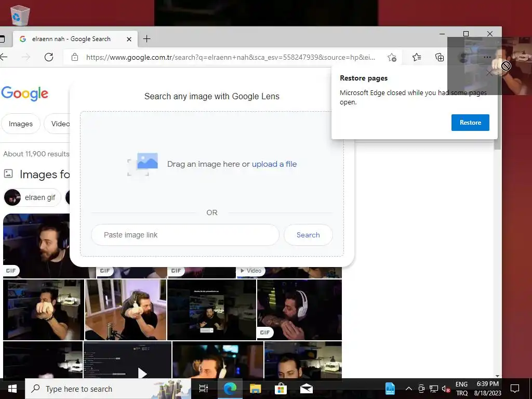This screenshot has height=399, width=532.
Task: Focus the 'Paste image link' field
Action: click(185, 235)
